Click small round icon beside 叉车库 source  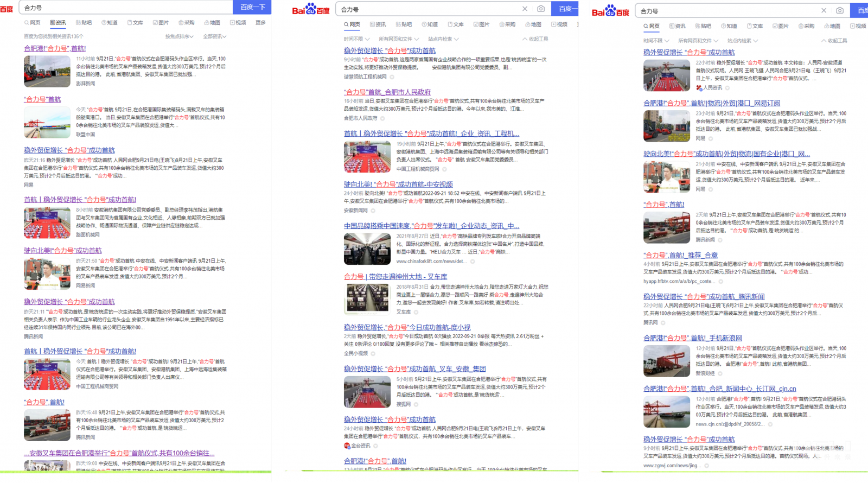pos(416,312)
